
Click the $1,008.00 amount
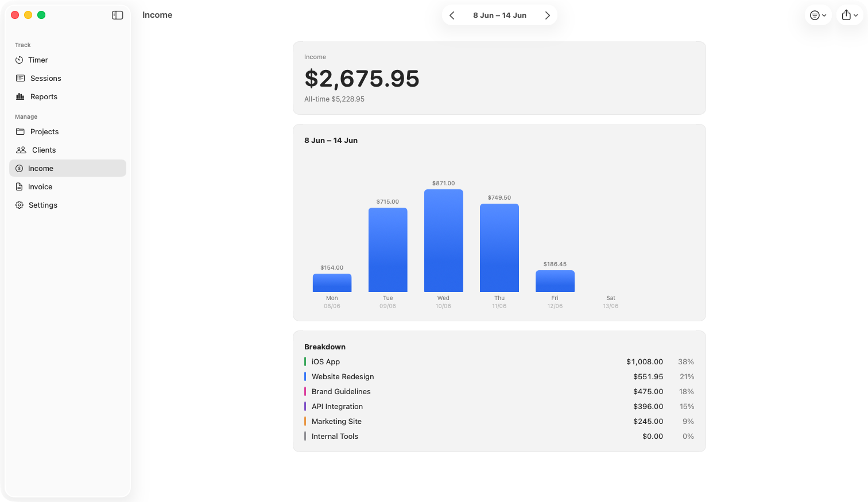(645, 362)
